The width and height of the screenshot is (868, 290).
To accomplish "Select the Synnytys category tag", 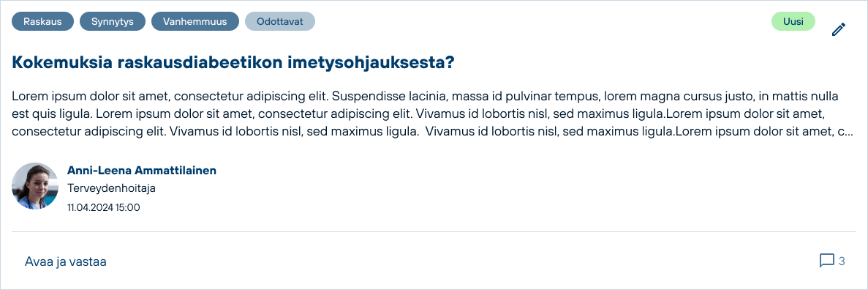I will point(113,22).
